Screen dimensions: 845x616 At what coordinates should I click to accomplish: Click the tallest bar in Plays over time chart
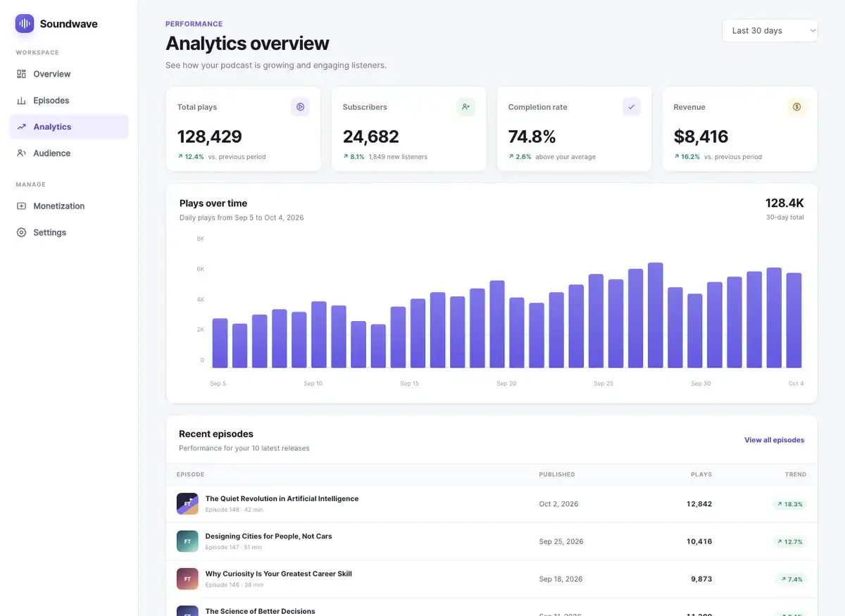(656, 315)
